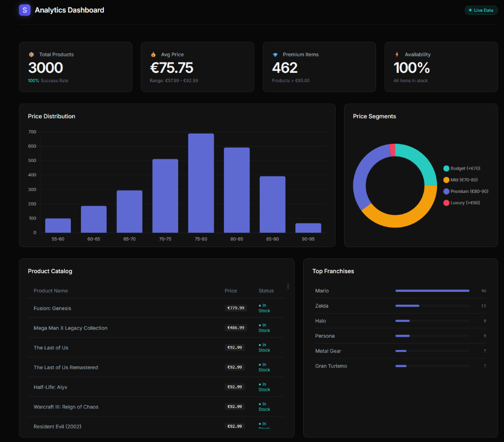Click the Persona franchise progress bar

(x=432, y=336)
